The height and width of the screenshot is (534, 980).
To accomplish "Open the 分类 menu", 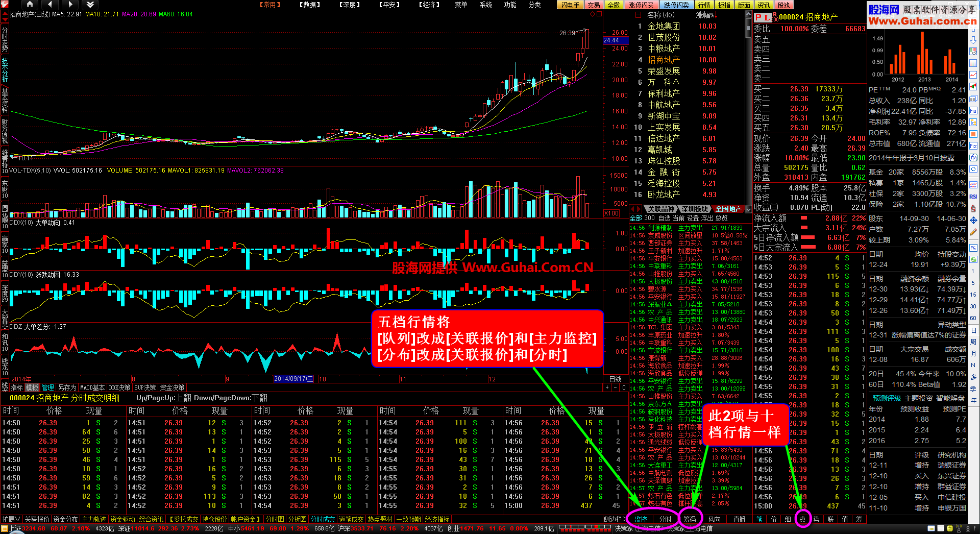I will [534, 5].
